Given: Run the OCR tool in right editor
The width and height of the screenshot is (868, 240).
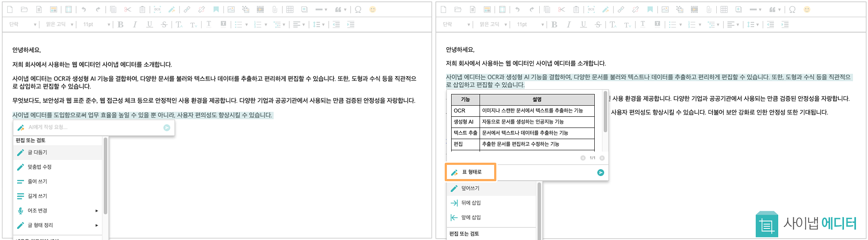Looking at the screenshot, I should point(591,9).
